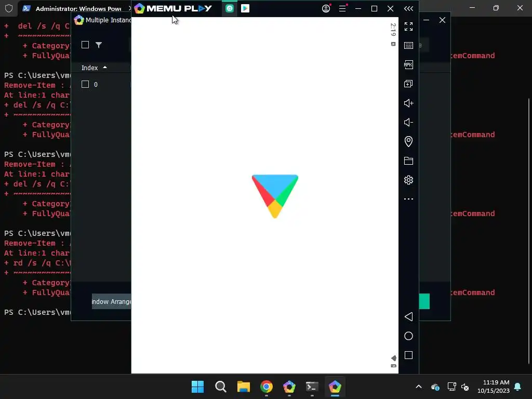Open the multi-window add instance icon

(408, 84)
